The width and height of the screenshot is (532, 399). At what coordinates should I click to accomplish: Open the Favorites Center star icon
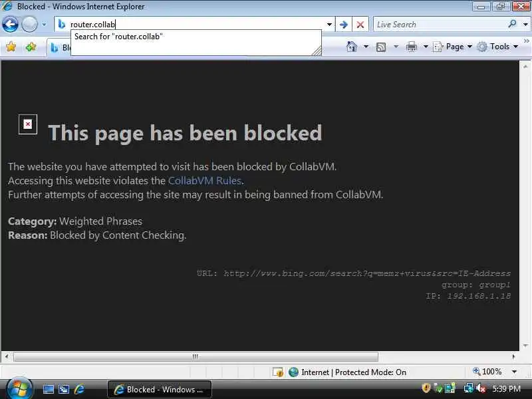[11, 47]
